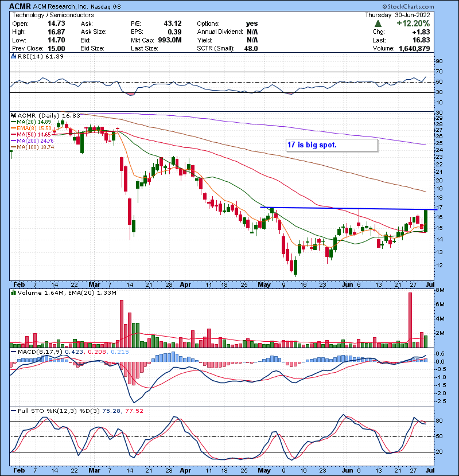Screen dimensions: 459x476
Task: Click the MA(200) 24.76 legend entry
Action: click(32, 141)
